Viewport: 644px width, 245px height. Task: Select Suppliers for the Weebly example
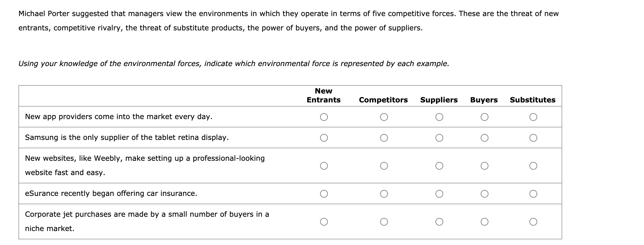pos(439,165)
